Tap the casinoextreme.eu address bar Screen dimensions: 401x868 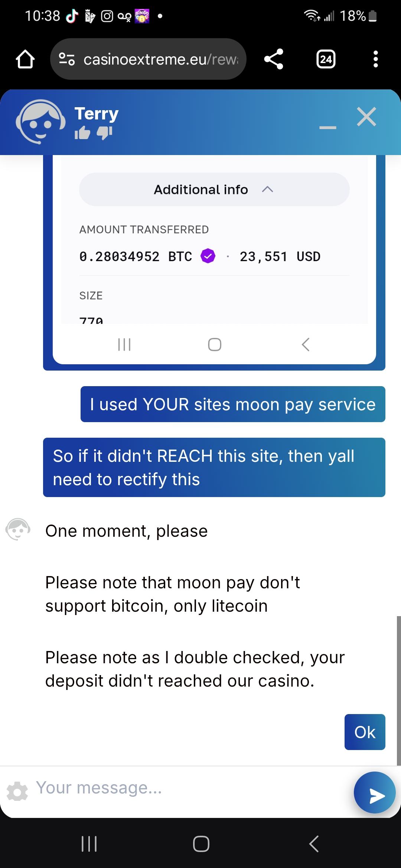160,59
